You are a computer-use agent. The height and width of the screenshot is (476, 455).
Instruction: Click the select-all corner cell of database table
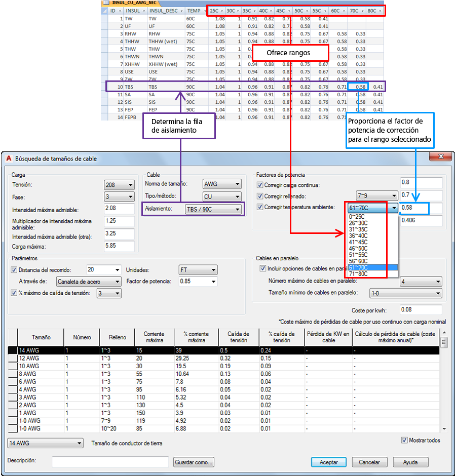point(104,11)
